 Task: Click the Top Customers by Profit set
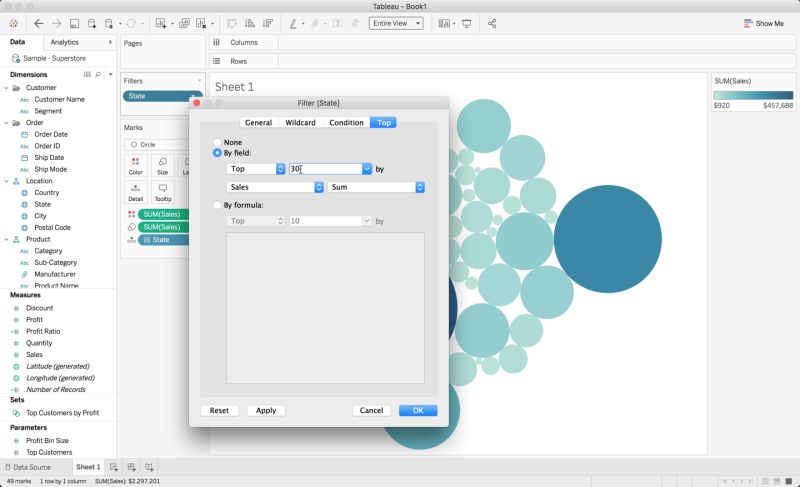pyautogui.click(x=62, y=413)
